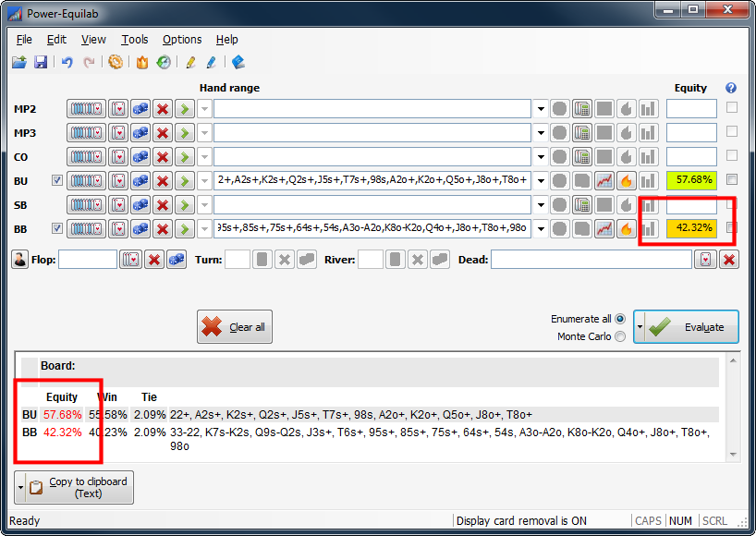Open the View menu
Image resolution: width=756 pixels, height=536 pixels.
click(x=93, y=40)
